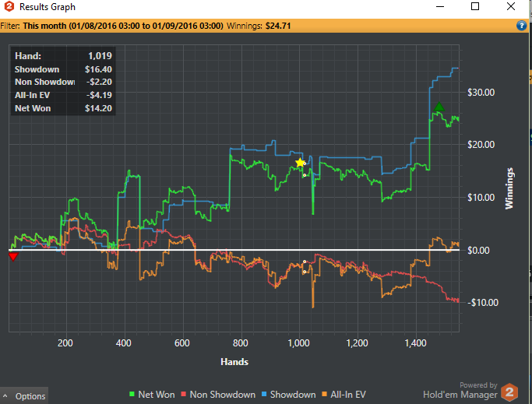Maximize the Results Graph window
532x404 pixels.
pos(475,6)
